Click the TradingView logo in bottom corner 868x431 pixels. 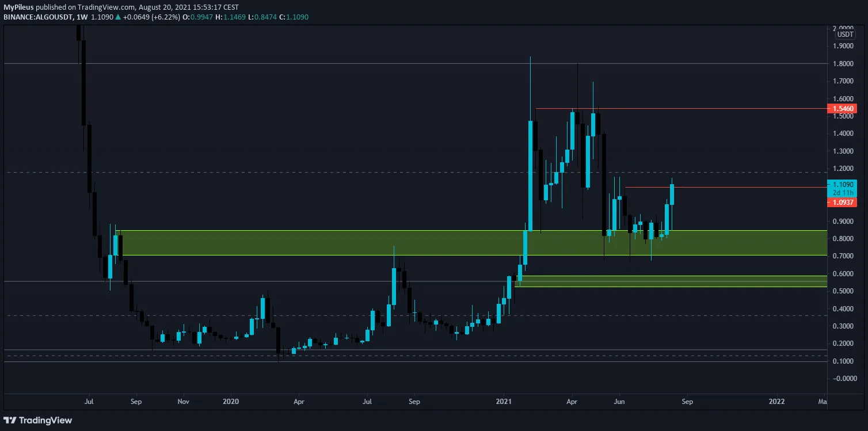(38, 421)
